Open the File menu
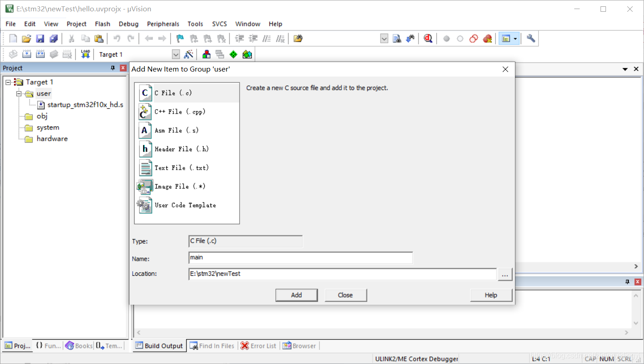 click(10, 24)
